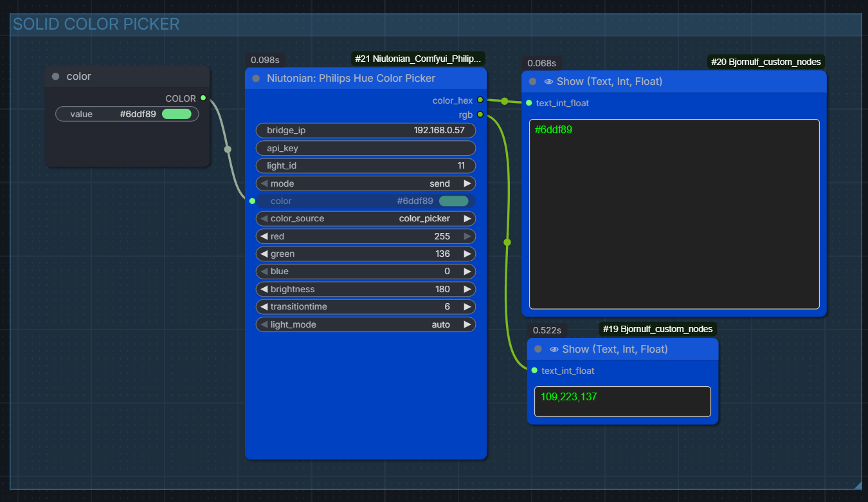The width and height of the screenshot is (868, 502).
Task: Click the empty api_key field
Action: pyautogui.click(x=366, y=148)
